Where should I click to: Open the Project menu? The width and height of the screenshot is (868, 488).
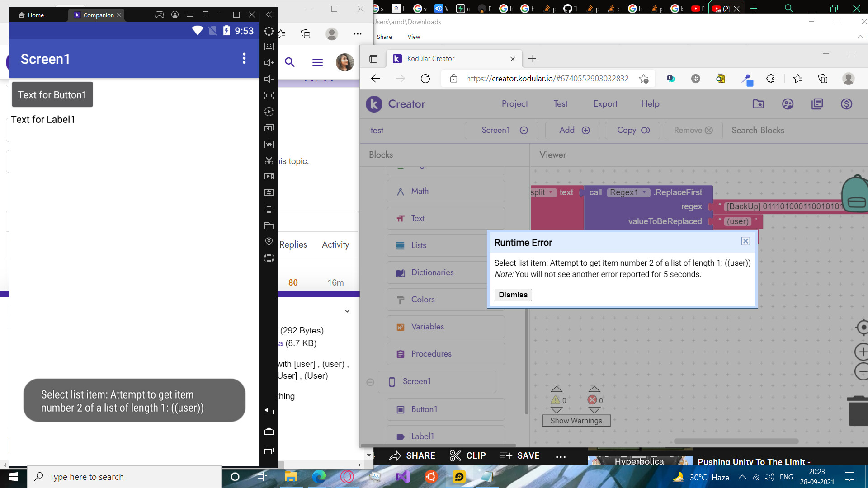(514, 104)
